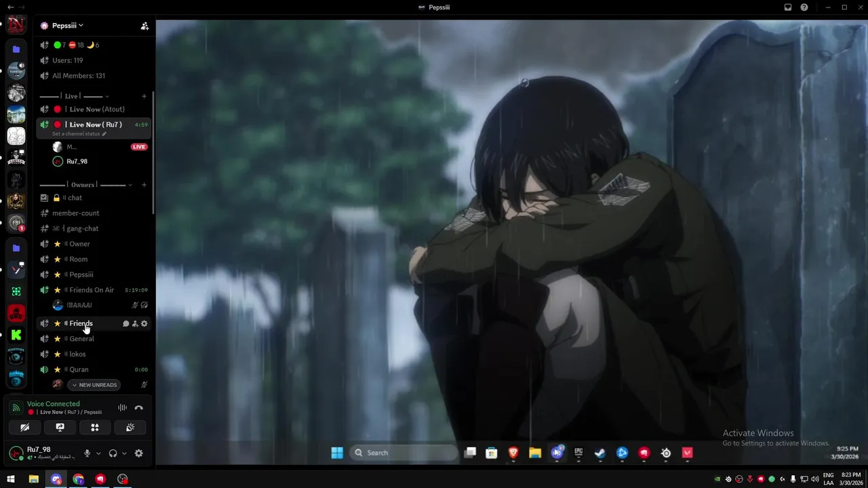868x488 pixels.
Task: Open output device options arrow beside headphones
Action: [x=124, y=453]
